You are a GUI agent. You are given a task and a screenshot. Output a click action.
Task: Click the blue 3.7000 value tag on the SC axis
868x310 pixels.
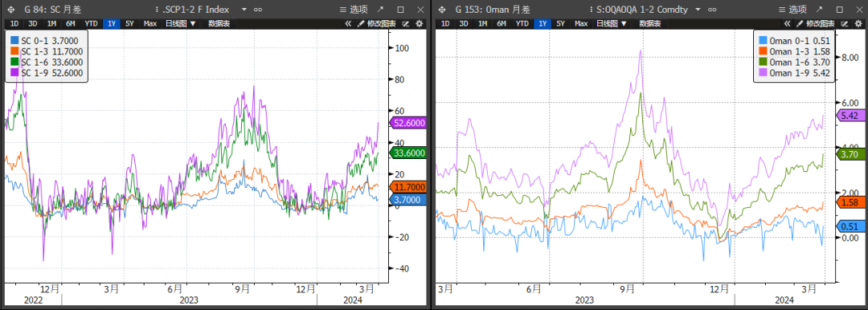[408, 200]
